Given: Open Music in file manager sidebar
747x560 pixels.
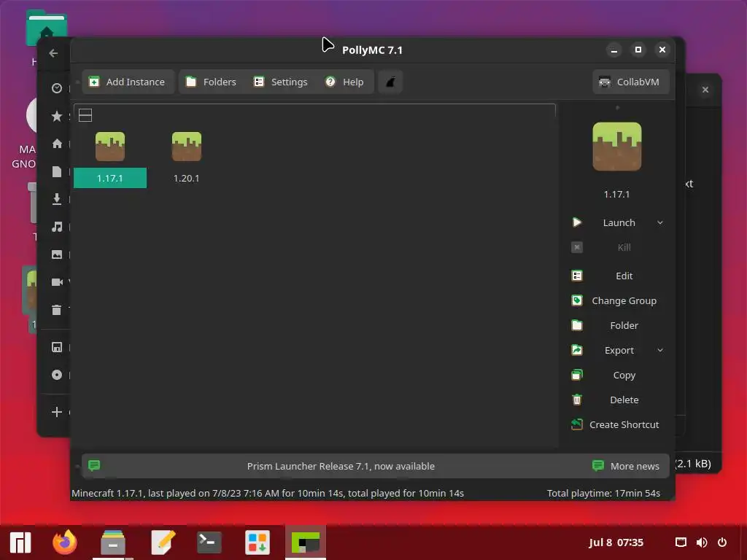Looking at the screenshot, I should pos(57,227).
